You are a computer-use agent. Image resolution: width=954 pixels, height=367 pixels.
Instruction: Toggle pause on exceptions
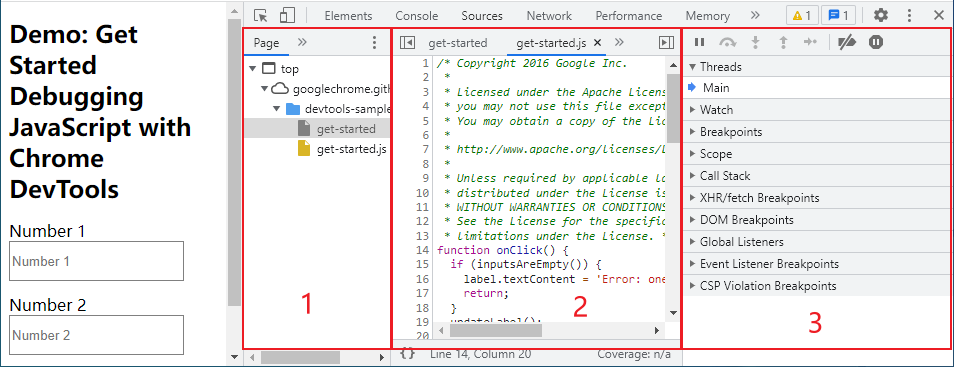(x=876, y=42)
